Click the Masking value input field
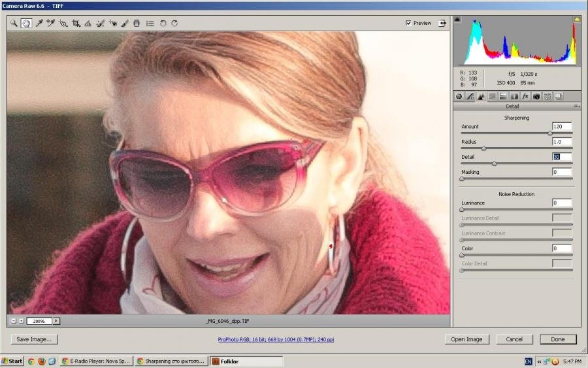588x368 pixels. click(x=561, y=172)
